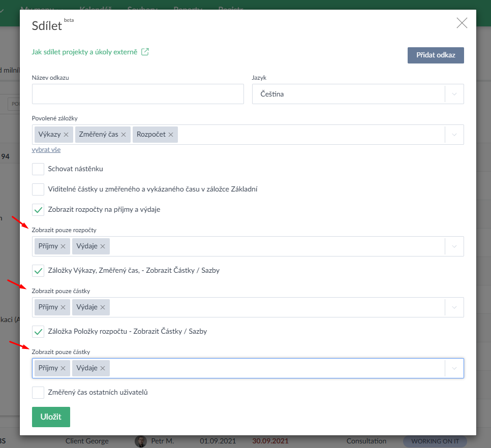
Task: Remove the Rozpočet tag
Action: [171, 135]
